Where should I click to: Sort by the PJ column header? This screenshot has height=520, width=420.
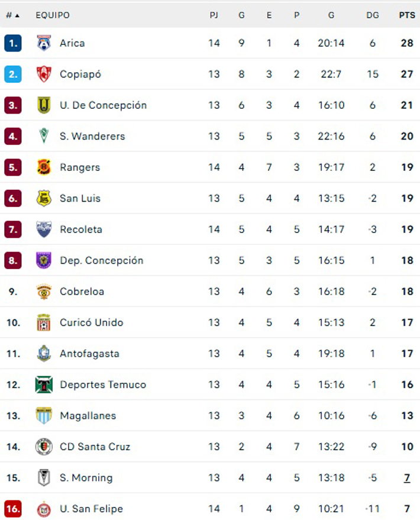coord(214,15)
